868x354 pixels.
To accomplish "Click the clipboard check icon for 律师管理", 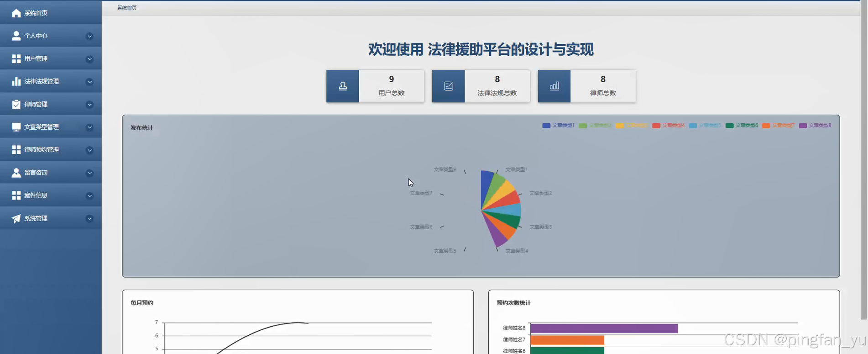I will [16, 104].
